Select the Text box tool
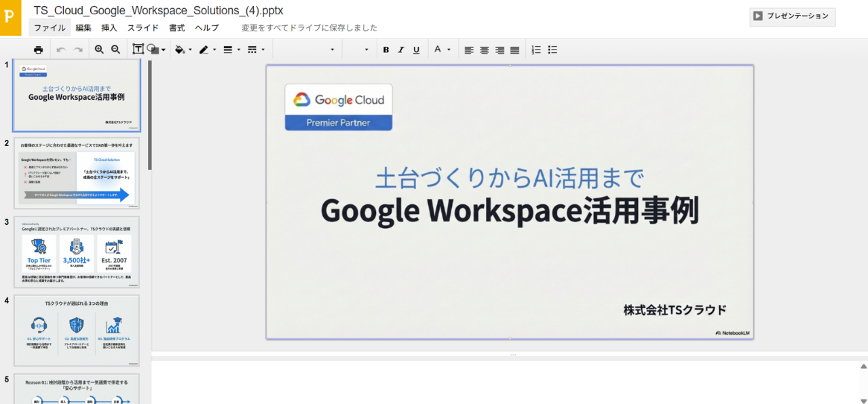 pos(138,49)
